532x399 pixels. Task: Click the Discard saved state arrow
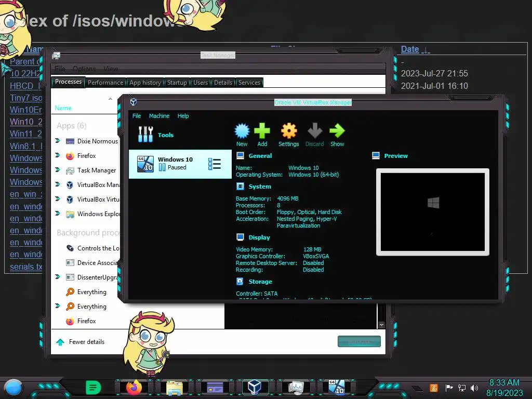314,131
